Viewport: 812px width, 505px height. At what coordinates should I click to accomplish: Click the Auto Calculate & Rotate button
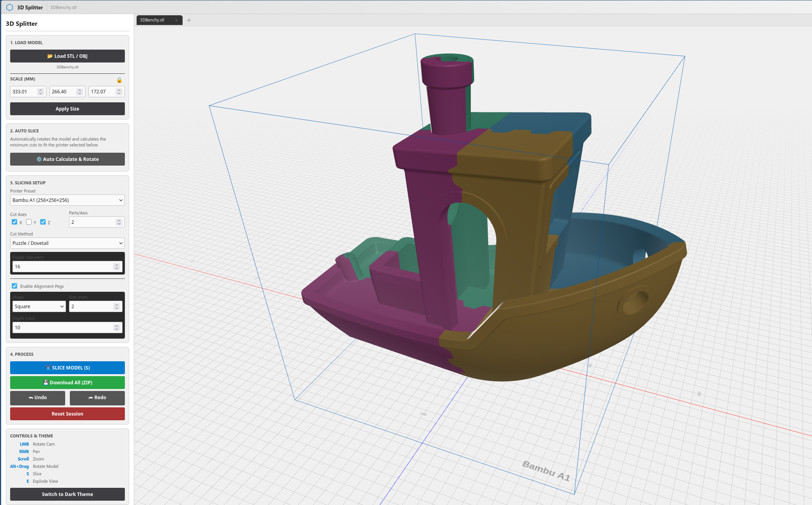(x=67, y=159)
